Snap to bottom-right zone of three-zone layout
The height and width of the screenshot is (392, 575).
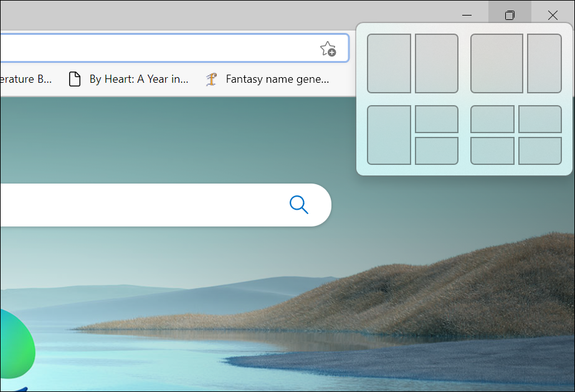[436, 151]
